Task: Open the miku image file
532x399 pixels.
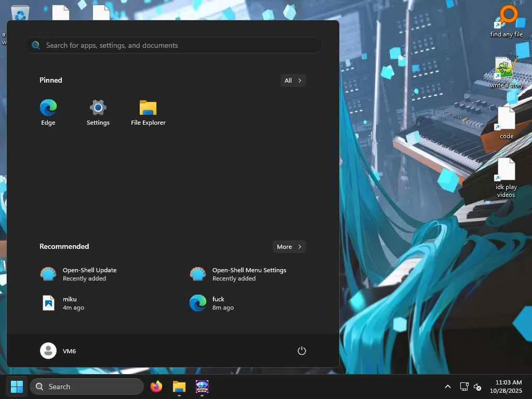Action: click(63, 303)
